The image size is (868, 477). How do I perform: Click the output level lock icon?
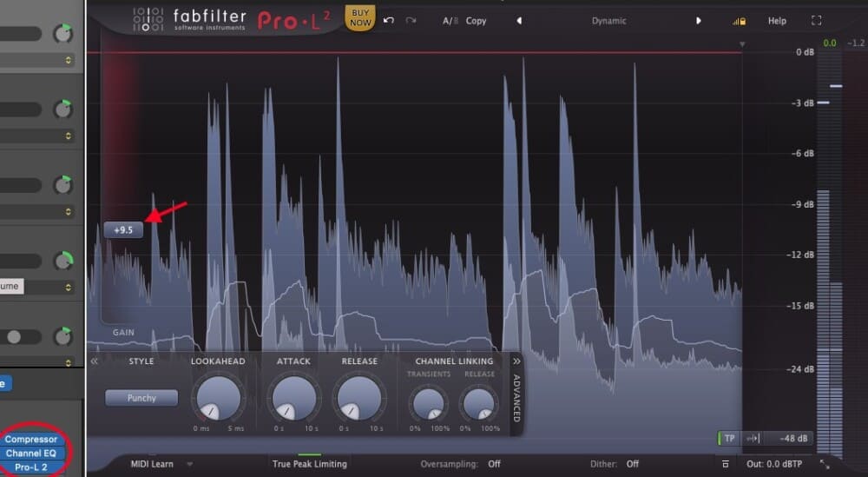(739, 21)
